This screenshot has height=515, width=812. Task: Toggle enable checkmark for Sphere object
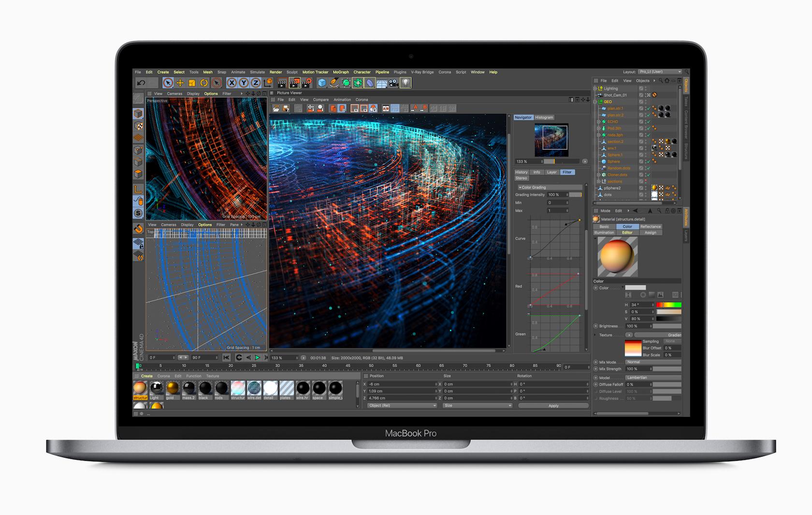pos(648,161)
